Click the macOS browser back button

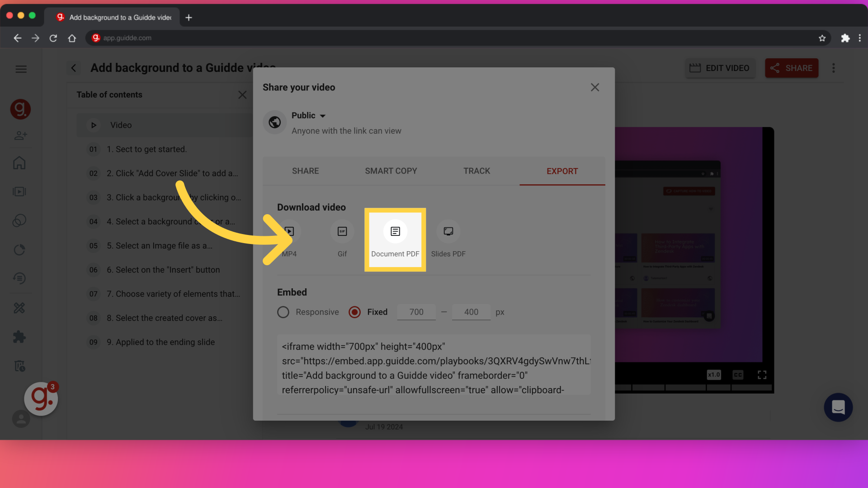(x=17, y=38)
